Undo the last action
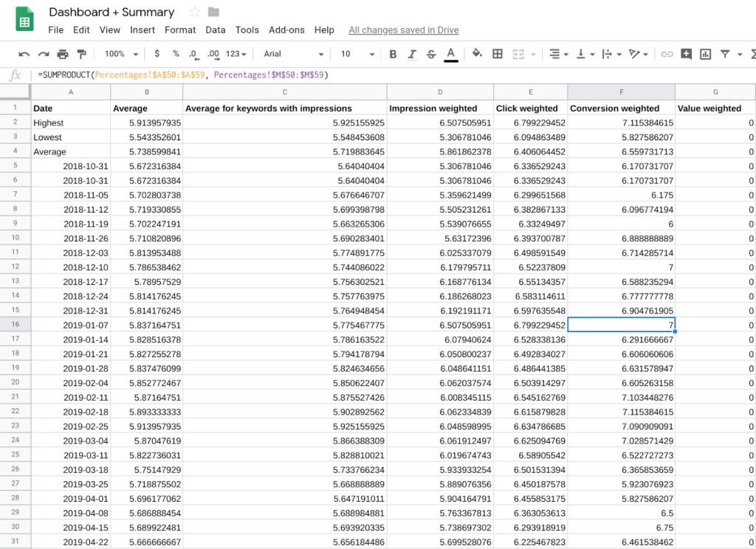Screen dimensions: 756x549 [x=24, y=54]
